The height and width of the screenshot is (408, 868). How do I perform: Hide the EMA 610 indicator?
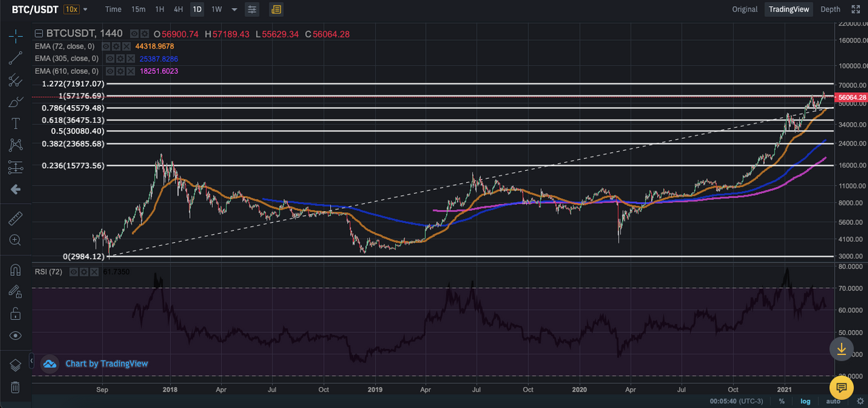coord(110,71)
